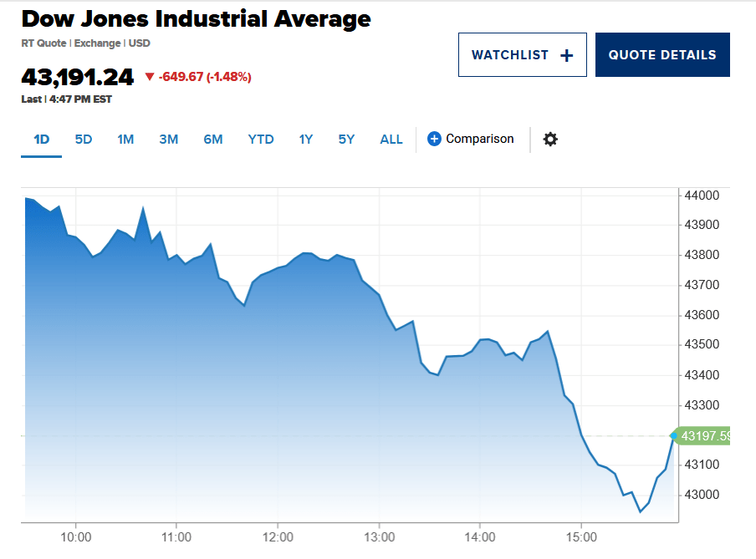
Task: Switch to the 5D chart range
Action: (84, 140)
